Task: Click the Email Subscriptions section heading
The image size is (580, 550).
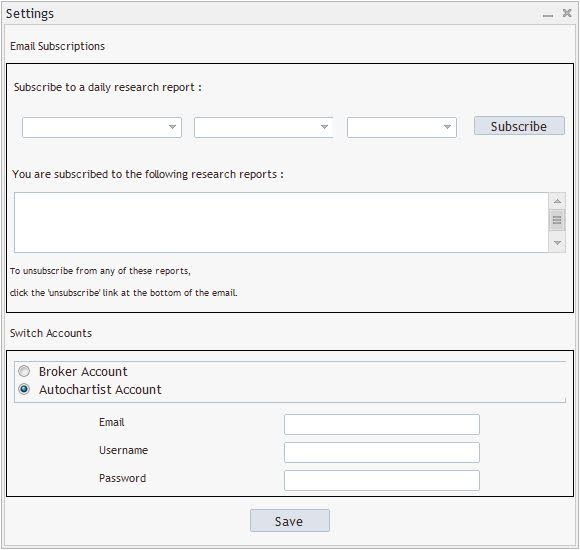Action: (x=57, y=46)
